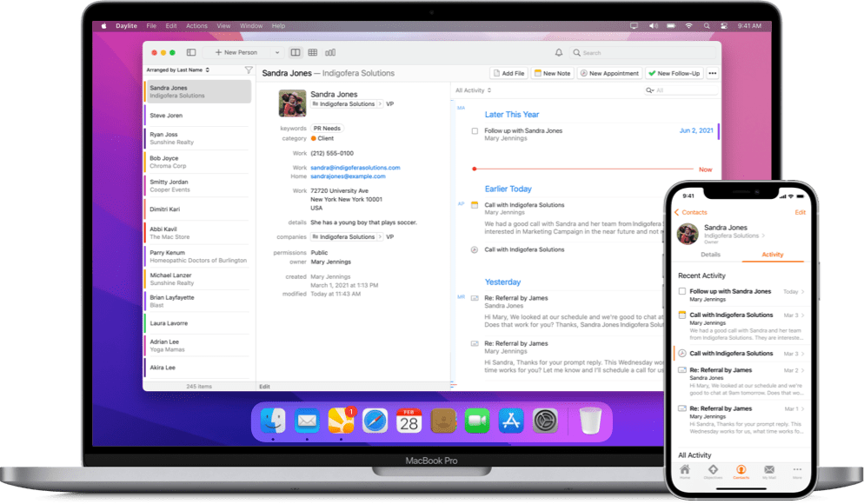Viewport: 864px width, 504px height.
Task: Open the File menu
Action: (x=151, y=26)
